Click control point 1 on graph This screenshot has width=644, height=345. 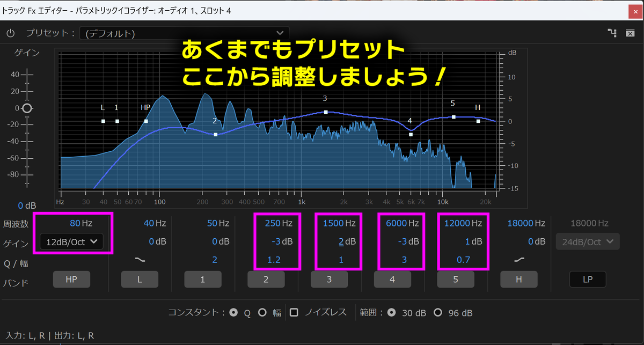(x=117, y=121)
